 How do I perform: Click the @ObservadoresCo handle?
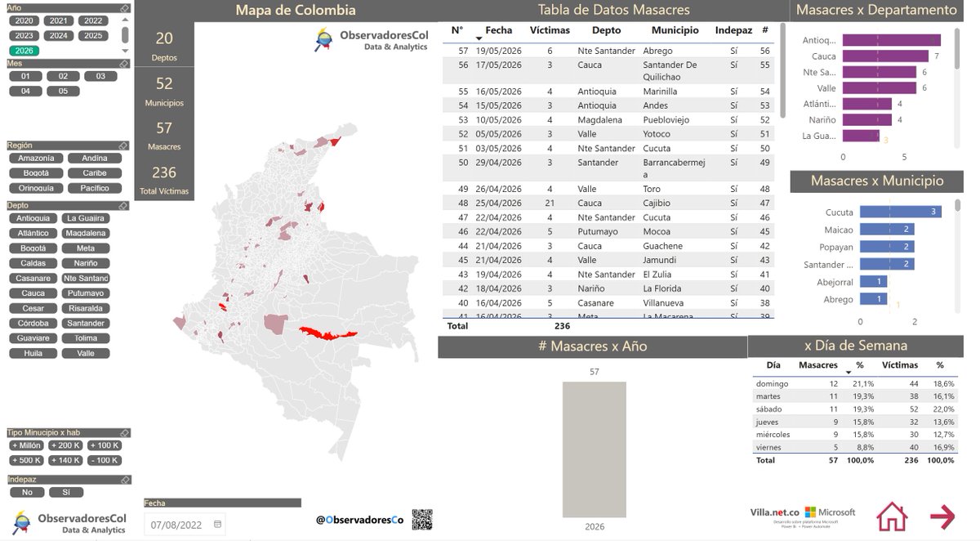360,520
